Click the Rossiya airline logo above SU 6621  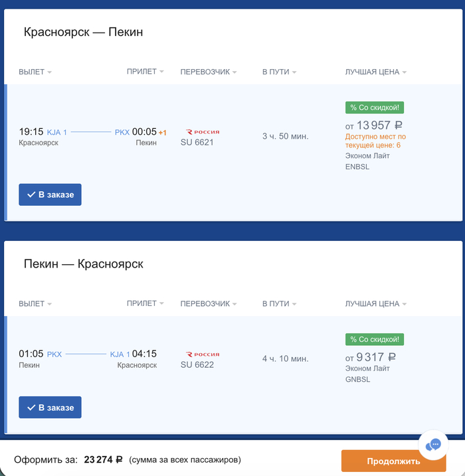click(x=202, y=132)
